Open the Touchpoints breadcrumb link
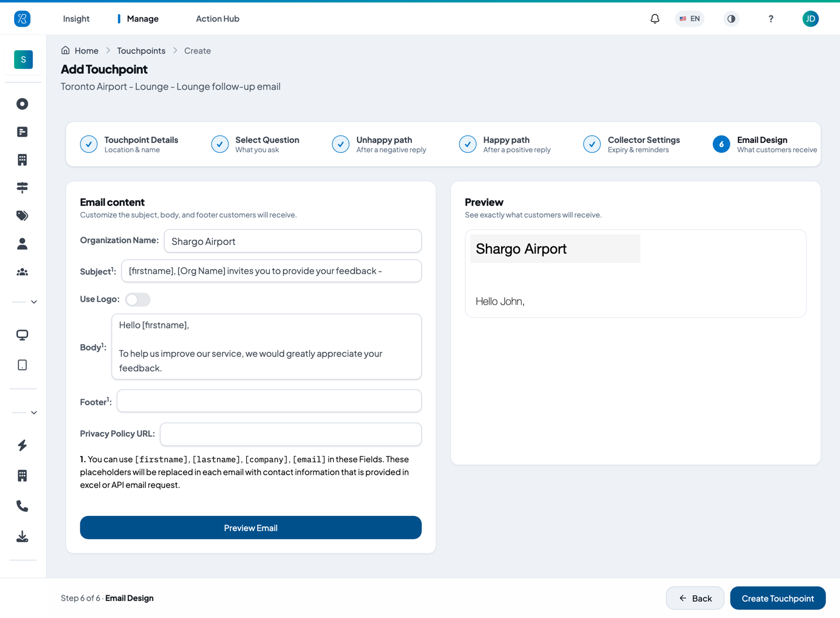 [141, 51]
